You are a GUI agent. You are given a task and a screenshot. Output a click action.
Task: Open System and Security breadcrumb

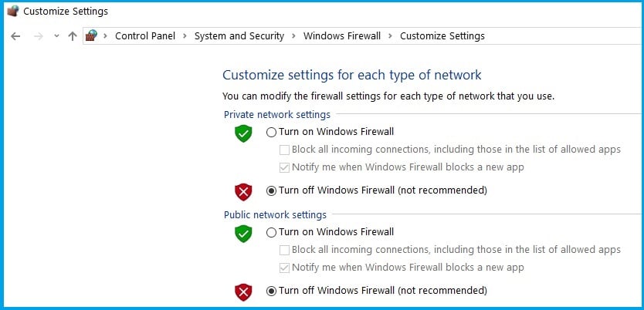point(239,36)
